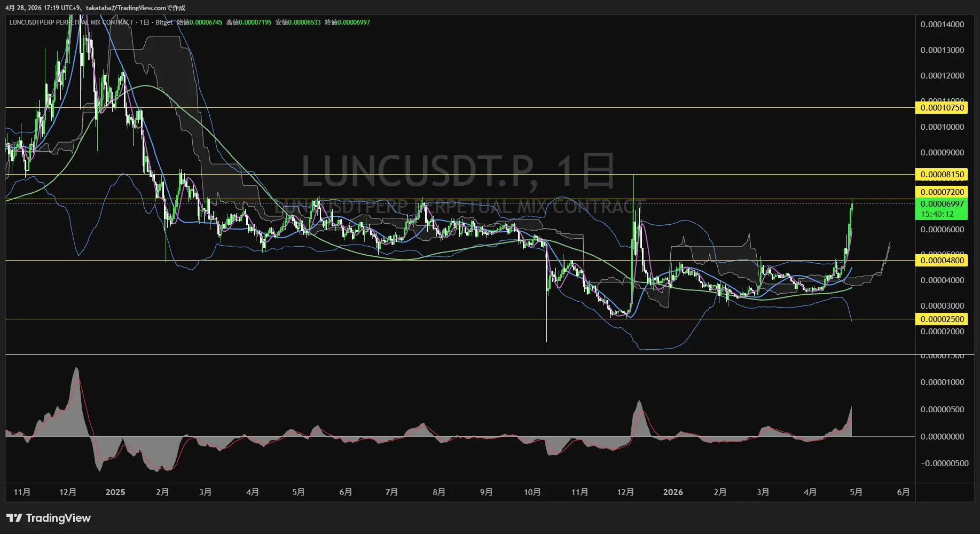Click the 2026 label on time axis
The image size is (980, 534).
(673, 492)
